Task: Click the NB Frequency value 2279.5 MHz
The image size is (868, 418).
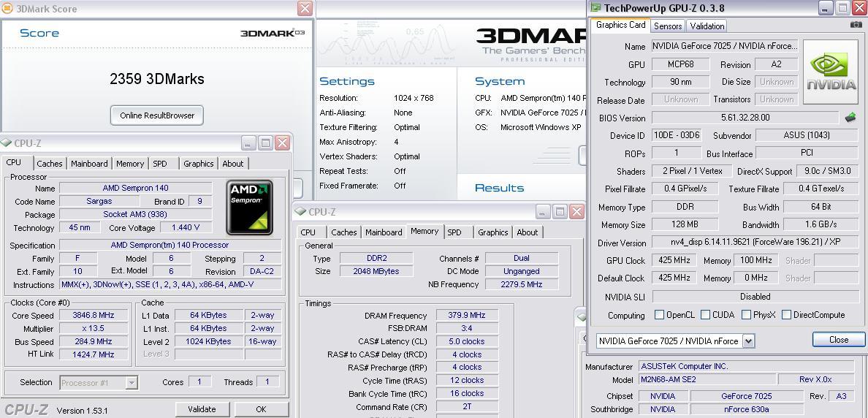Action: (x=522, y=284)
